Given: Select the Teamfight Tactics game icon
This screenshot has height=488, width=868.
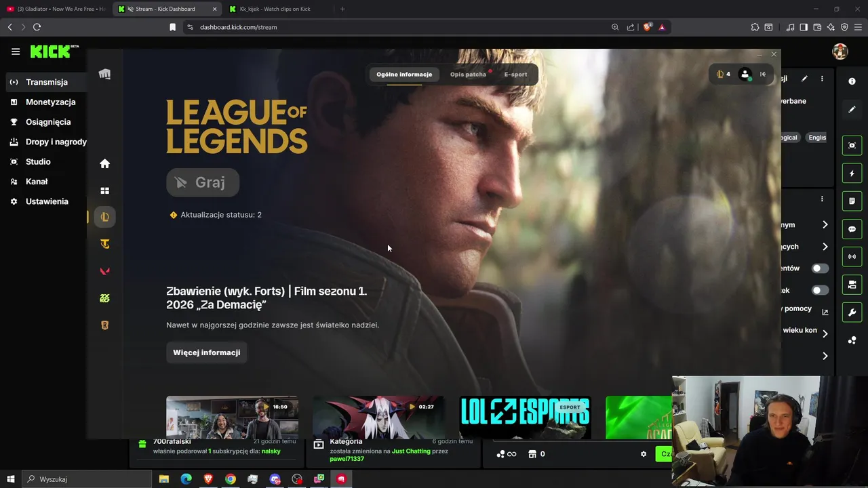Looking at the screenshot, I should 104,244.
